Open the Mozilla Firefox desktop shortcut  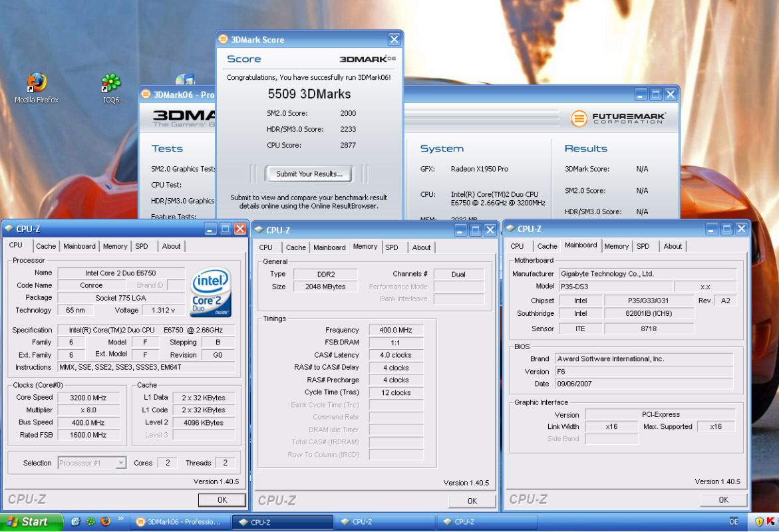(x=37, y=88)
